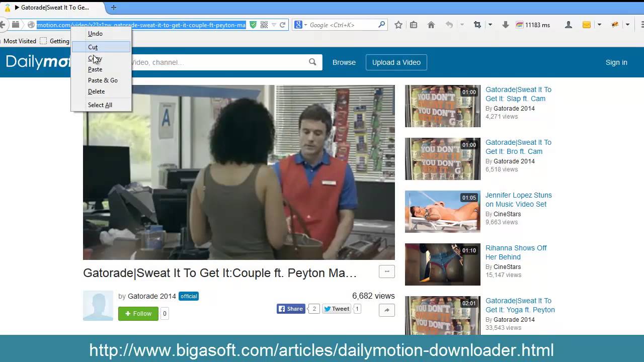Go to the browser home page
This screenshot has width=644, height=362.
[431, 25]
